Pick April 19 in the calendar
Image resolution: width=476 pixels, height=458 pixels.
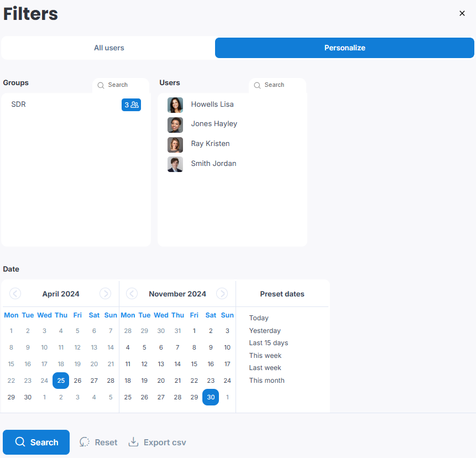pyautogui.click(x=77, y=364)
